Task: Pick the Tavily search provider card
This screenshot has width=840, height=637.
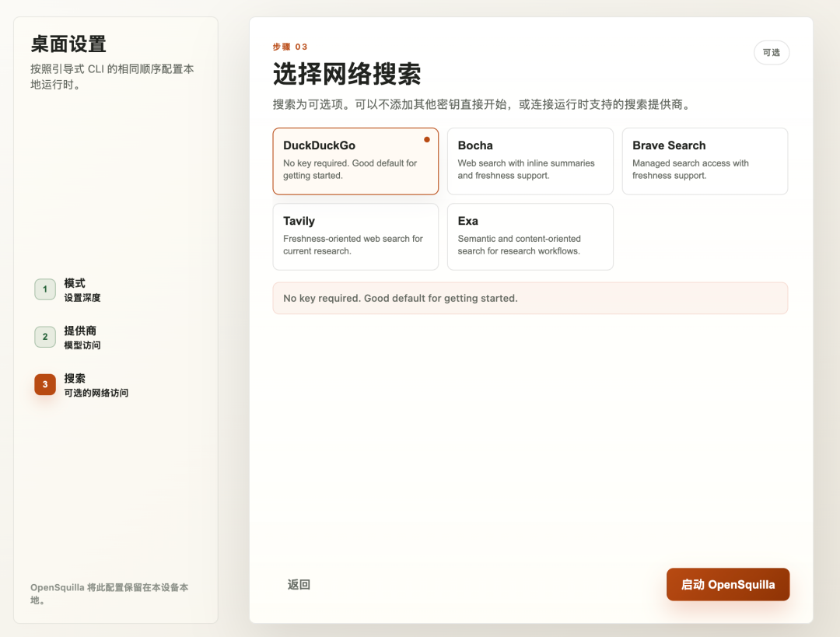Action: click(355, 236)
